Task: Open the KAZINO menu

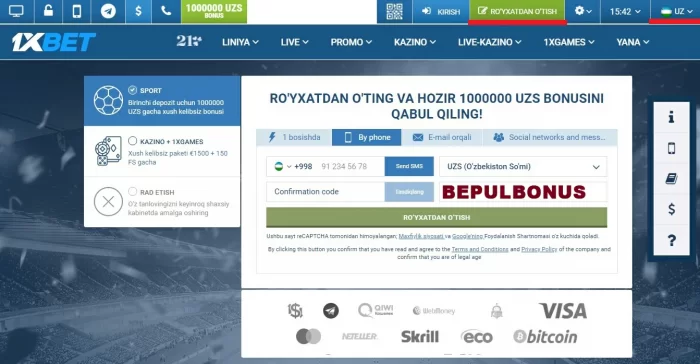Action: [x=415, y=42]
